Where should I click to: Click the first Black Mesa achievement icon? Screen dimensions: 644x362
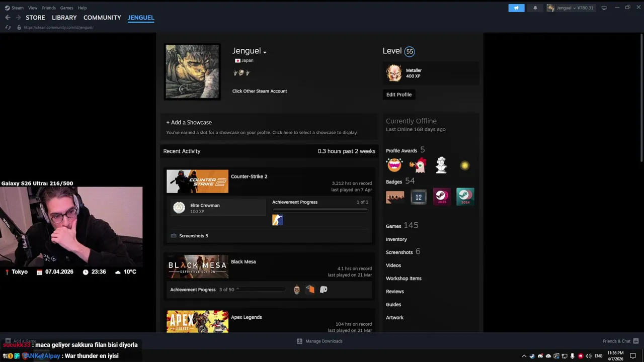click(x=297, y=290)
